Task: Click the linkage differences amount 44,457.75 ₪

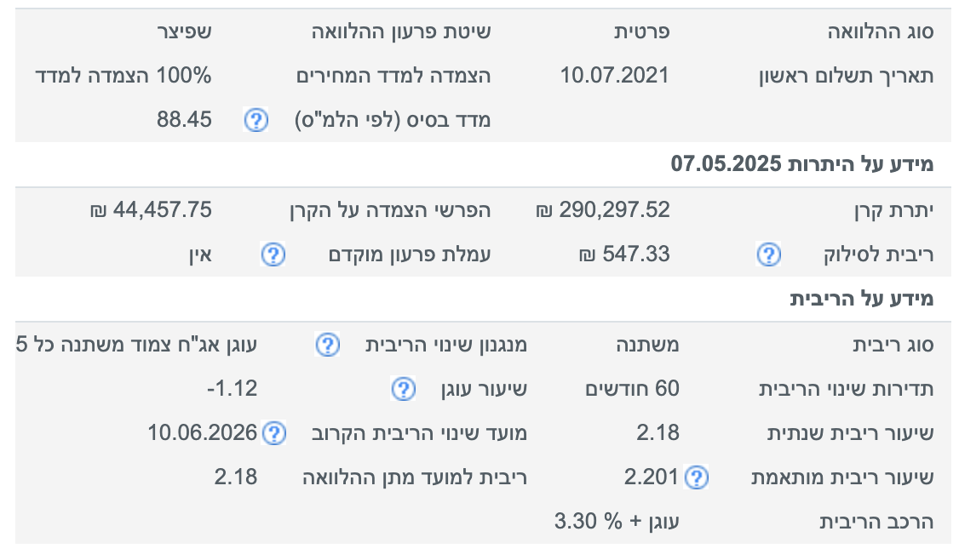Action: (151, 209)
